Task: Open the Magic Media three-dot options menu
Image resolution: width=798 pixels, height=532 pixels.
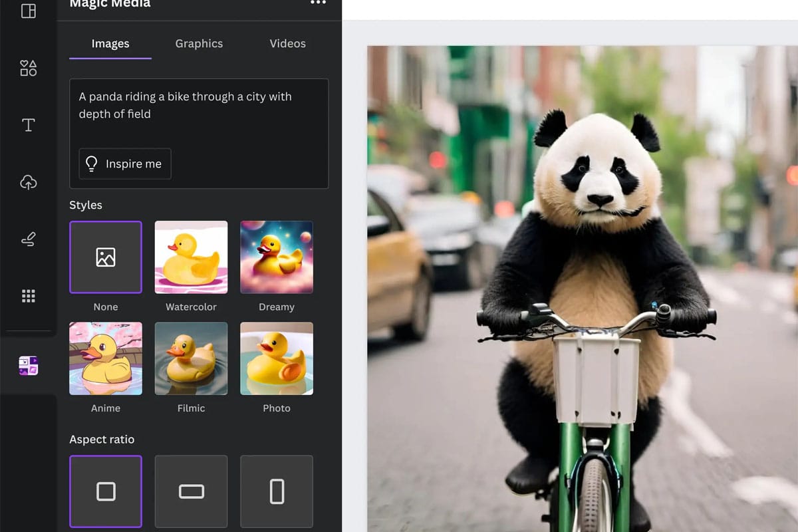Action: (x=318, y=3)
